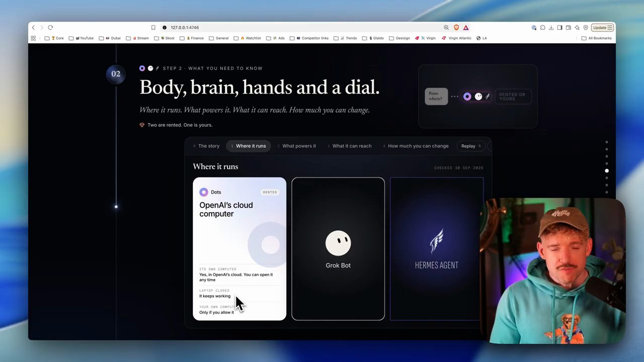Screen dimensions: 644x362
Task: Select the Dots OpenAI cloud computer card
Action: point(239,249)
